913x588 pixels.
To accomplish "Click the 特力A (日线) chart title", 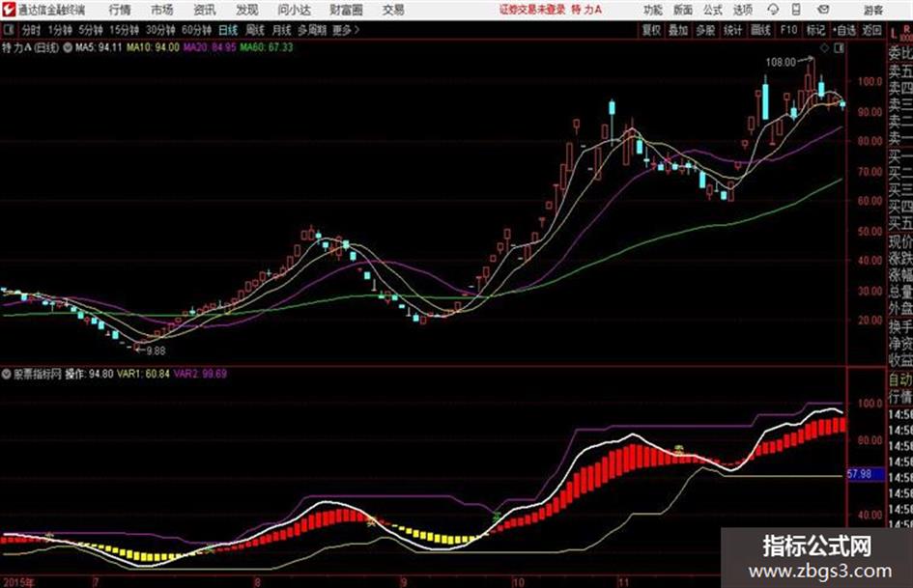I will (30, 47).
